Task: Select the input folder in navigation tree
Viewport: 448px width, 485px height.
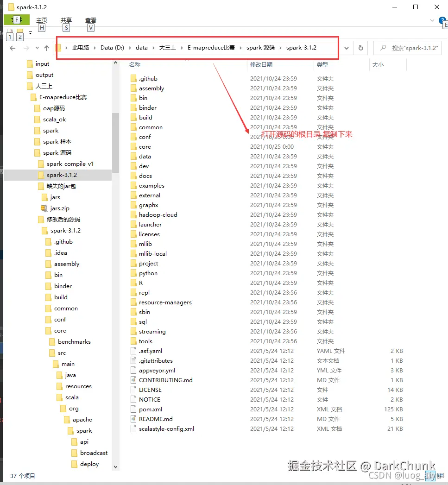Action: click(x=38, y=64)
